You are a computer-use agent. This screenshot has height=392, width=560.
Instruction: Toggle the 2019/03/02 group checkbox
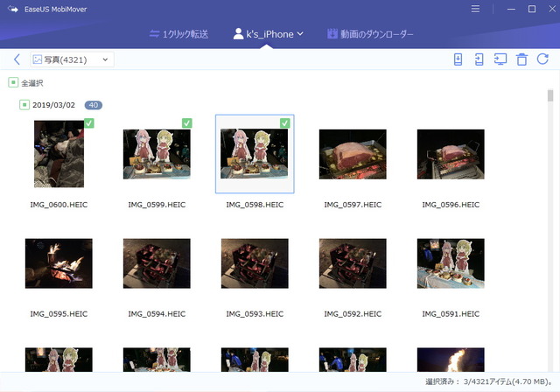coord(24,105)
